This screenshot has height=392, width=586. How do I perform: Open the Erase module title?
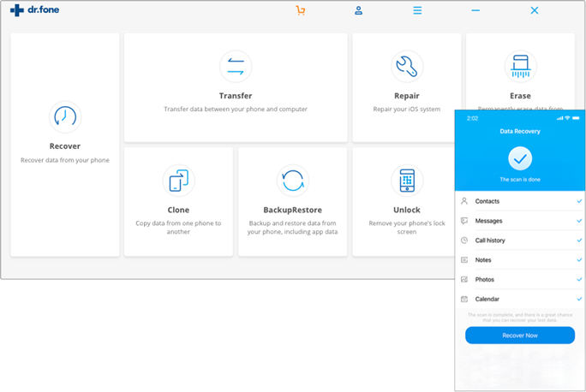pyautogui.click(x=520, y=96)
